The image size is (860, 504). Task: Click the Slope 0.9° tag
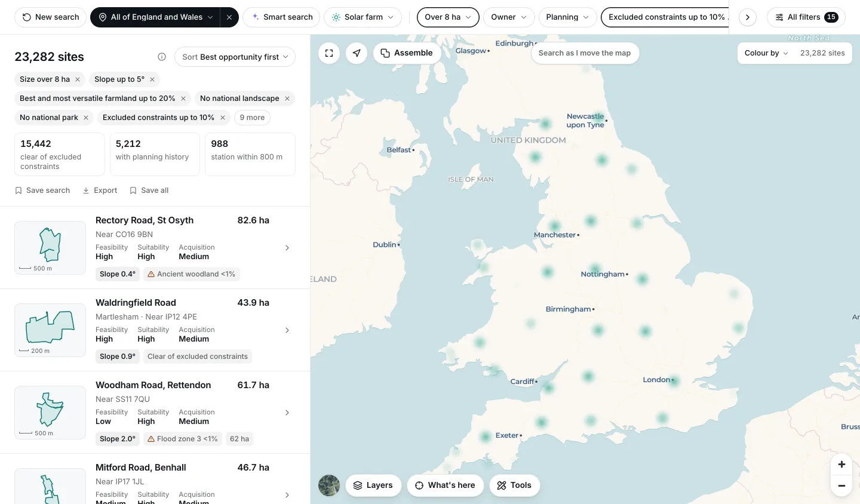pyautogui.click(x=118, y=357)
